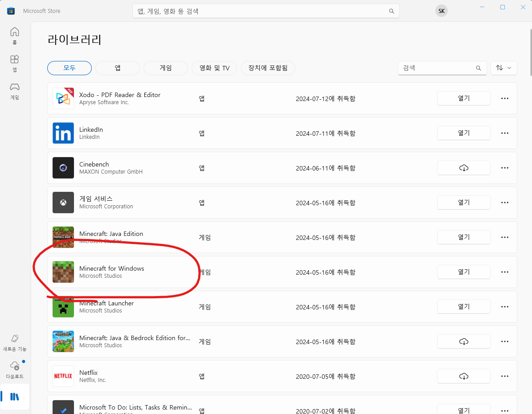Select the 게임 (Games) filter tab
Viewport: 532px width, 414px height.
tap(166, 68)
